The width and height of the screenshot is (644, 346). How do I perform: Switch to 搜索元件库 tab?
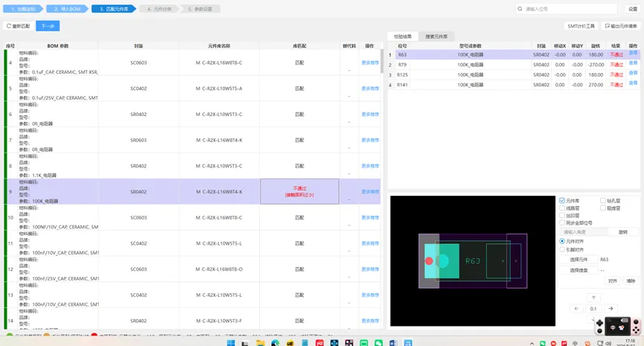point(436,36)
